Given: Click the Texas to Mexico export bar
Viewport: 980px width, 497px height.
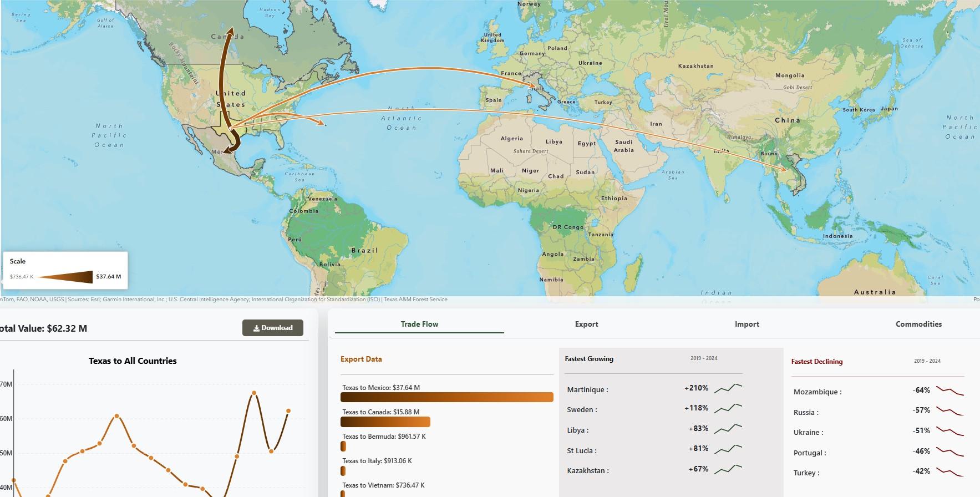Looking at the screenshot, I should 447,397.
